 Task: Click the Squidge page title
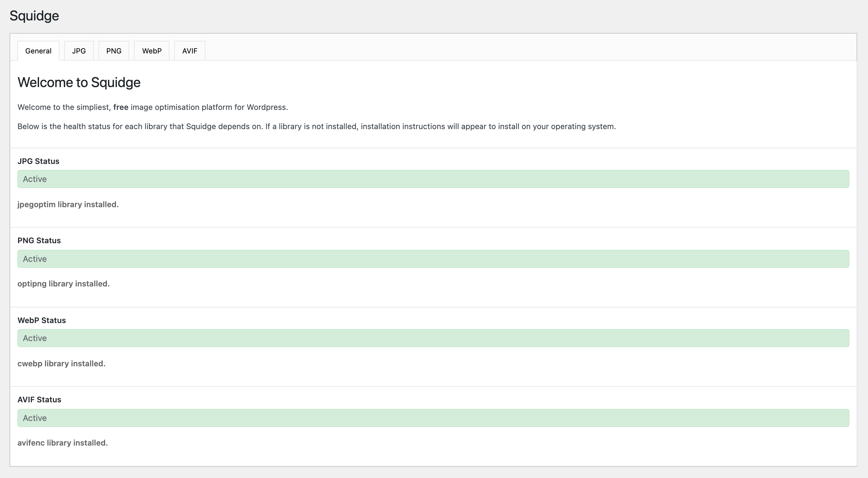pyautogui.click(x=34, y=16)
